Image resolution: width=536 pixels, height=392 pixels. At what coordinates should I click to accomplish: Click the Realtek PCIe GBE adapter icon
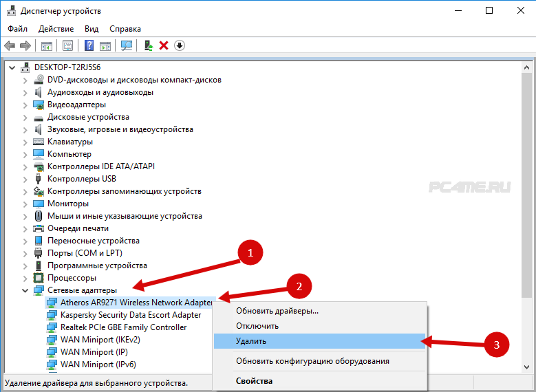tap(52, 327)
